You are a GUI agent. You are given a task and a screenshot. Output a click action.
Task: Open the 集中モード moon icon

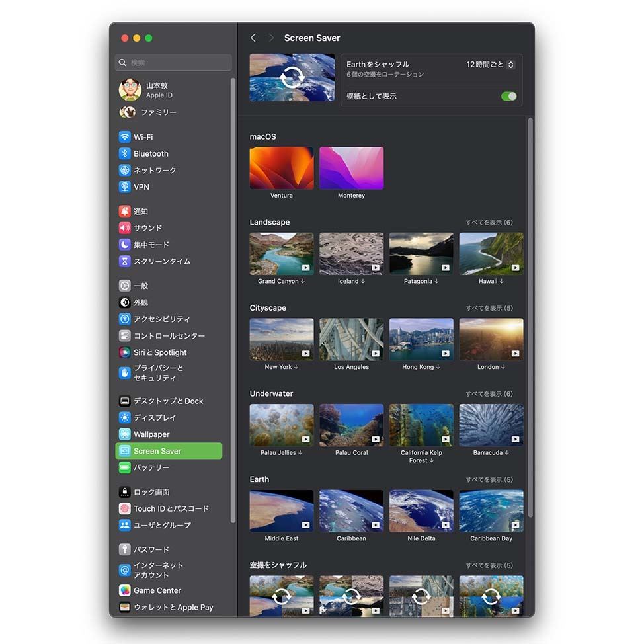tap(124, 245)
